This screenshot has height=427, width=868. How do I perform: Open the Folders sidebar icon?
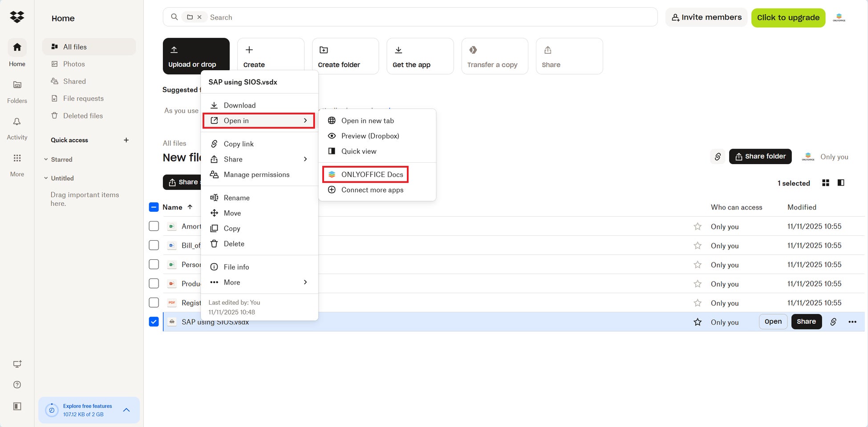click(x=17, y=85)
